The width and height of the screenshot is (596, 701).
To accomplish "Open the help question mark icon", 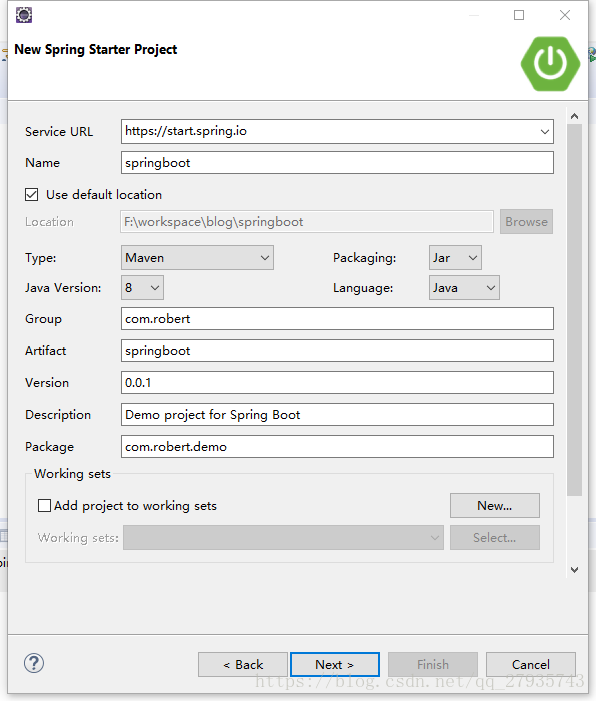I will (34, 663).
